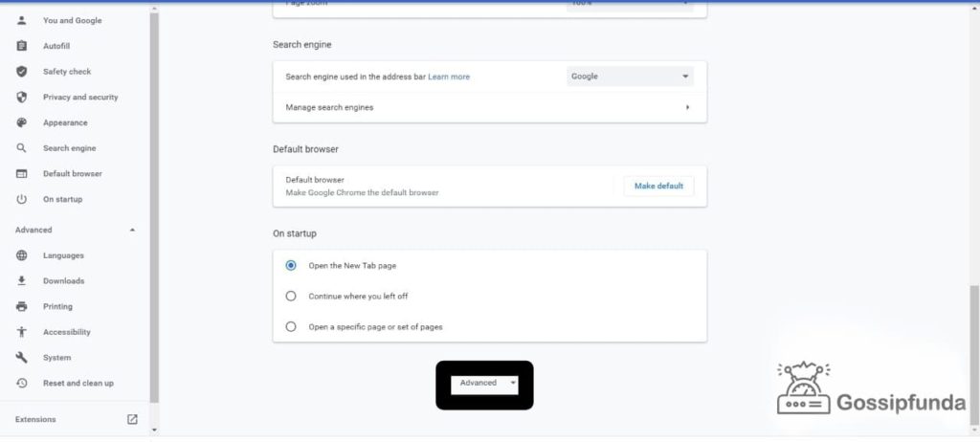Open Extensions external link icon
980x442 pixels.
click(132, 419)
